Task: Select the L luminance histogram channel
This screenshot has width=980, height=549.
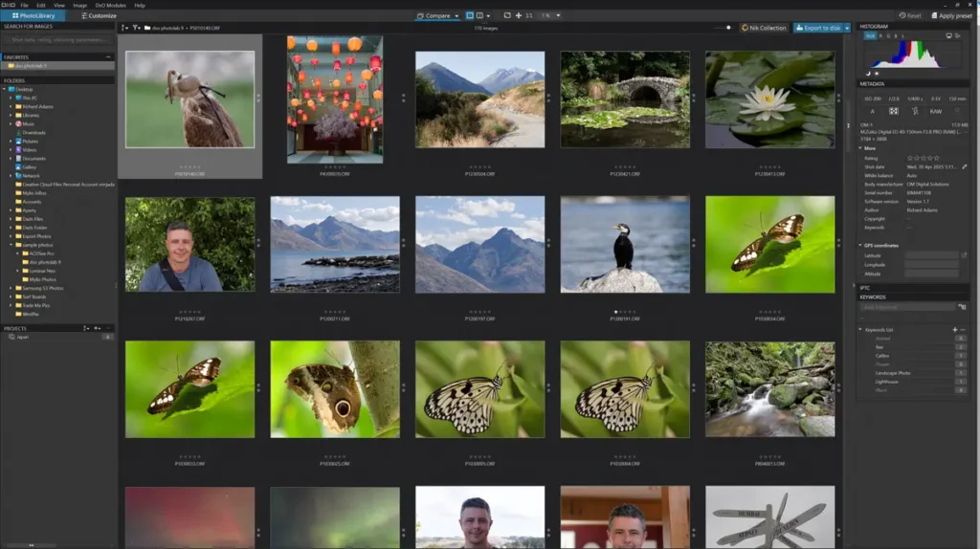Action: (x=902, y=36)
